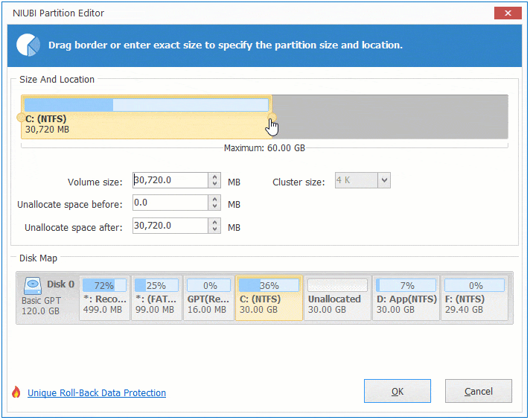Click the right border handle of C: partition
This screenshot has width=530, height=420.
point(272,118)
